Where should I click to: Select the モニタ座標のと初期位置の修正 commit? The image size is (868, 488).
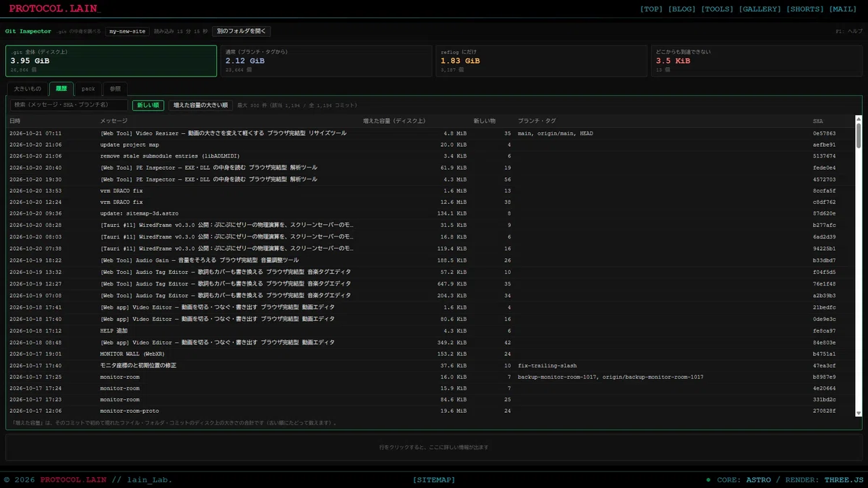point(430,365)
